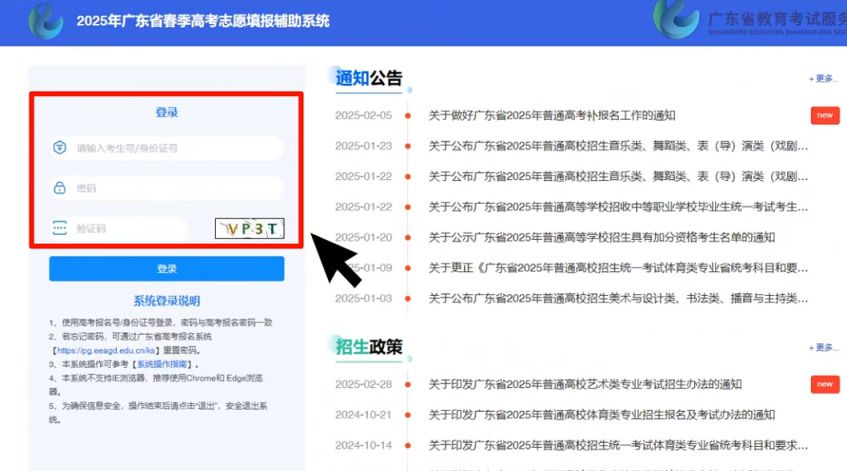Refresh the VP3T captcha image
Viewport: 847px width, 471px height.
249,229
